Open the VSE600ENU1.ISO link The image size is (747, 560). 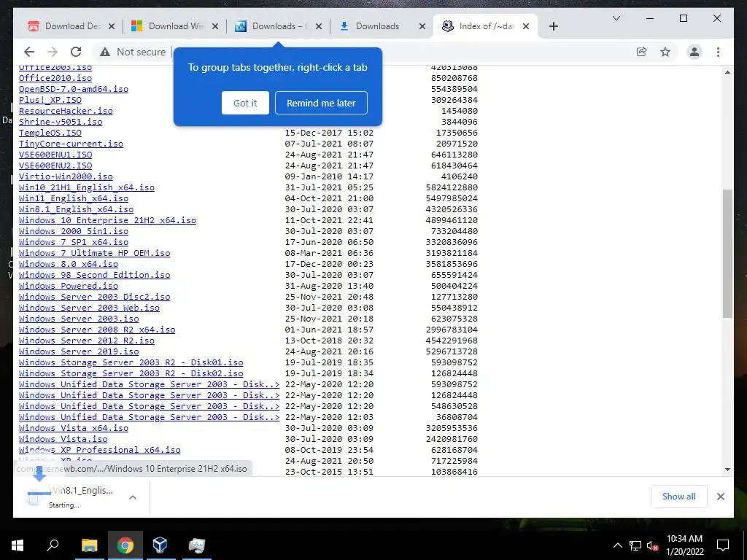55,155
